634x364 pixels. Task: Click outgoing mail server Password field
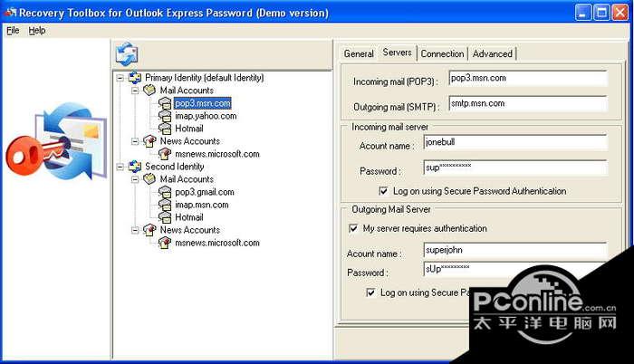tap(515, 269)
